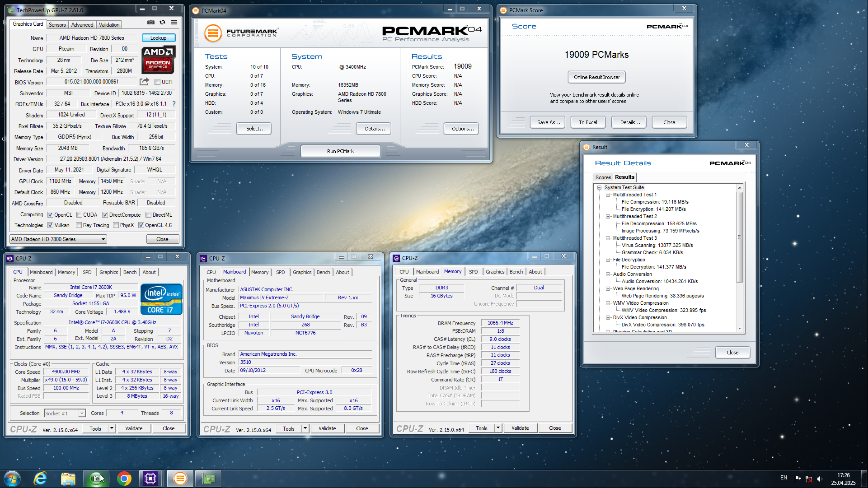Toggle the CUDA checkbox

pos(79,215)
